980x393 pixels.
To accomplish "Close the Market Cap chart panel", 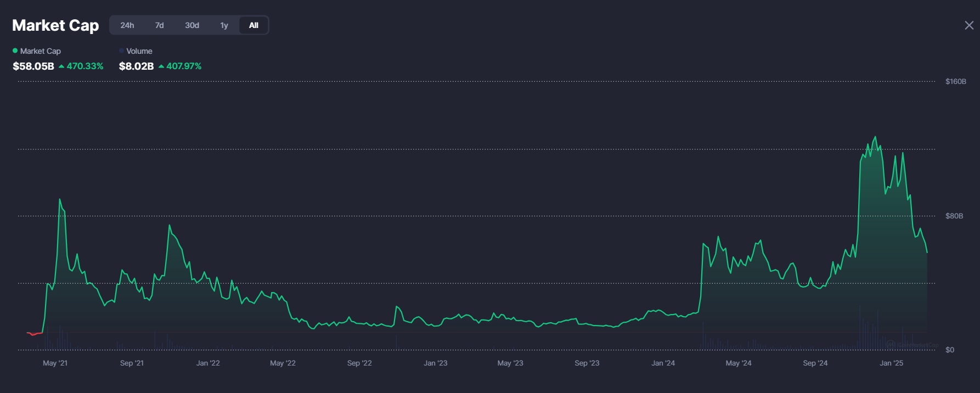I will click(x=969, y=25).
